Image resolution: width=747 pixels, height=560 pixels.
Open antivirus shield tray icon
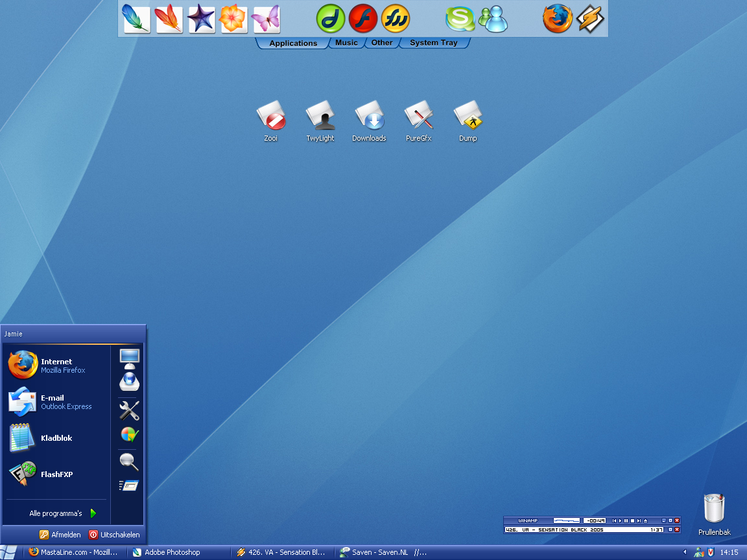coord(711,552)
